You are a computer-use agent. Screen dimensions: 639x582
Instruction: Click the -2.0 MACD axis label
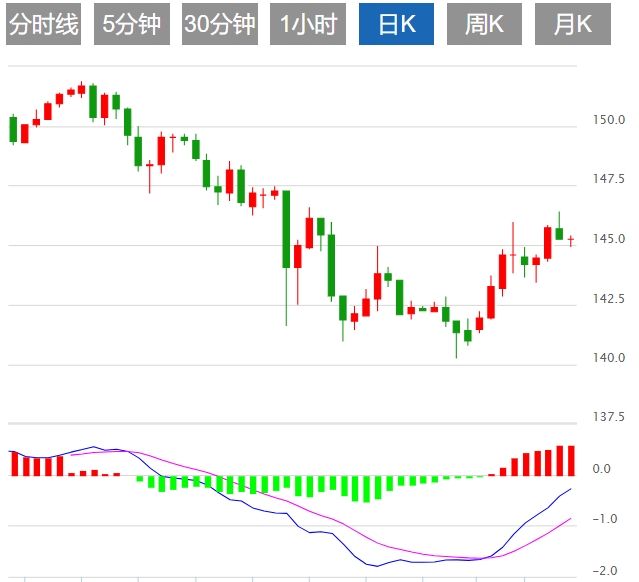pyautogui.click(x=602, y=570)
